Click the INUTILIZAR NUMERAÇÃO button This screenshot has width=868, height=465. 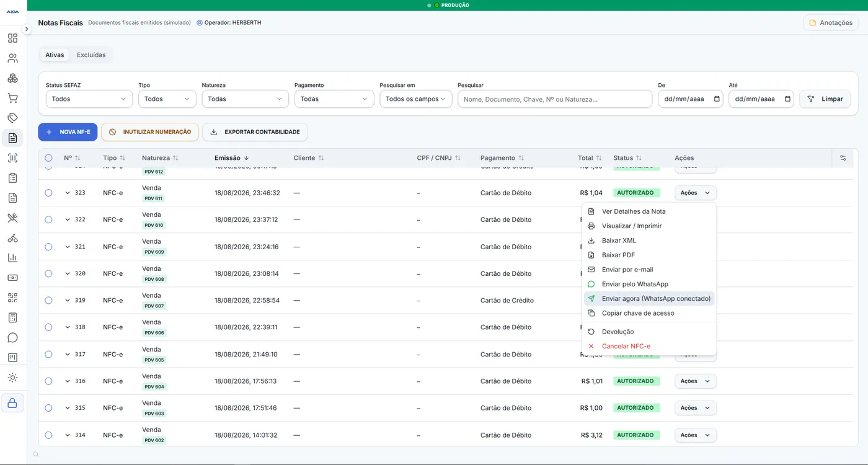(150, 132)
